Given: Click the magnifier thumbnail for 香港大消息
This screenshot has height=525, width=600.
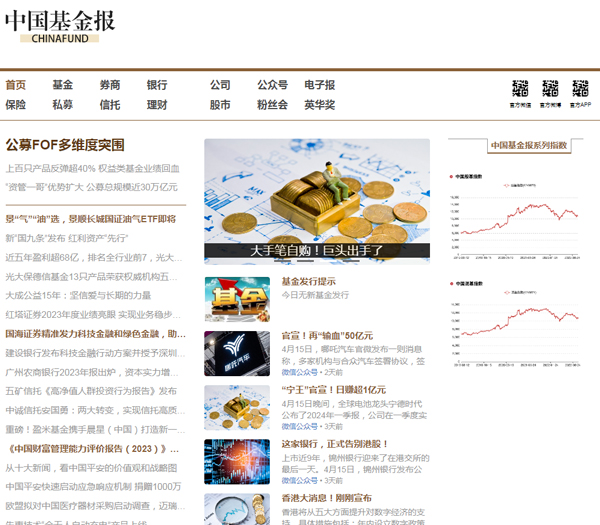Looking at the screenshot, I should [237, 509].
